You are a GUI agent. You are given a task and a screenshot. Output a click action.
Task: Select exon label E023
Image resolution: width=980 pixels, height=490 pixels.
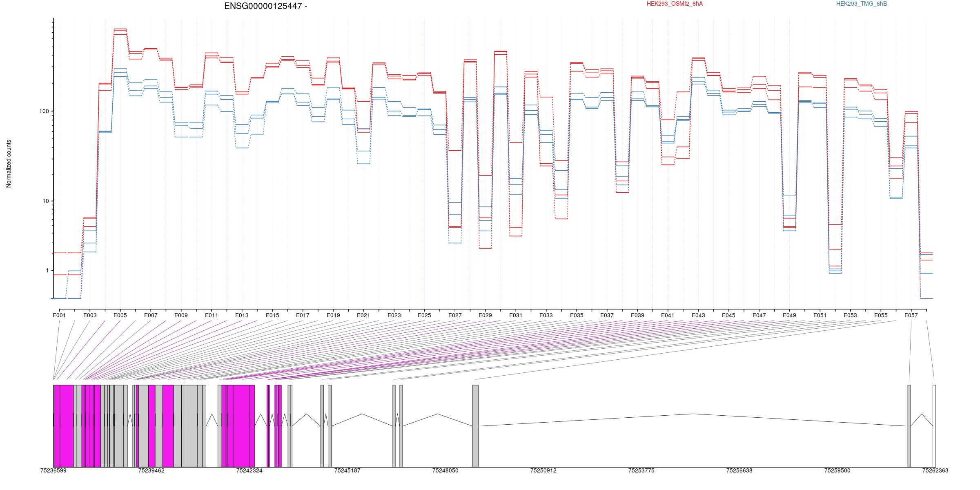394,315
